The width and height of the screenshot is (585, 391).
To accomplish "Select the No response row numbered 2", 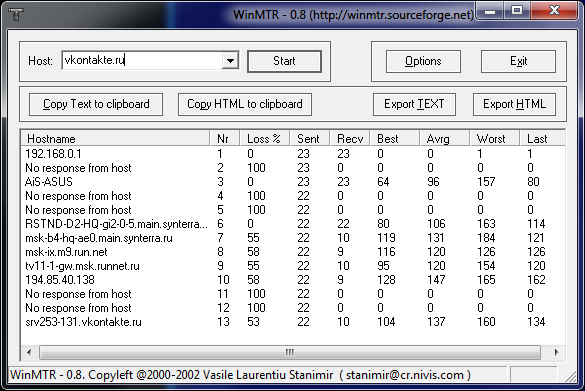I will pos(293,168).
